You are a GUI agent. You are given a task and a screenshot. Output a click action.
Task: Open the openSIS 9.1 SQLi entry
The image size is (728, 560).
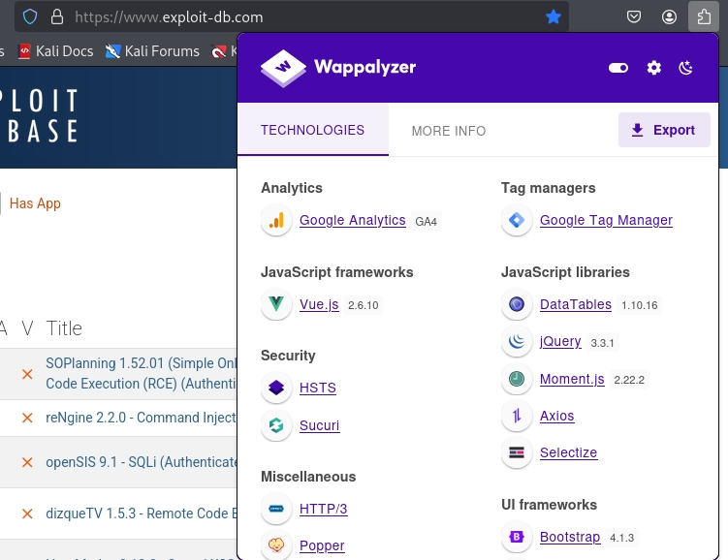coord(142,462)
